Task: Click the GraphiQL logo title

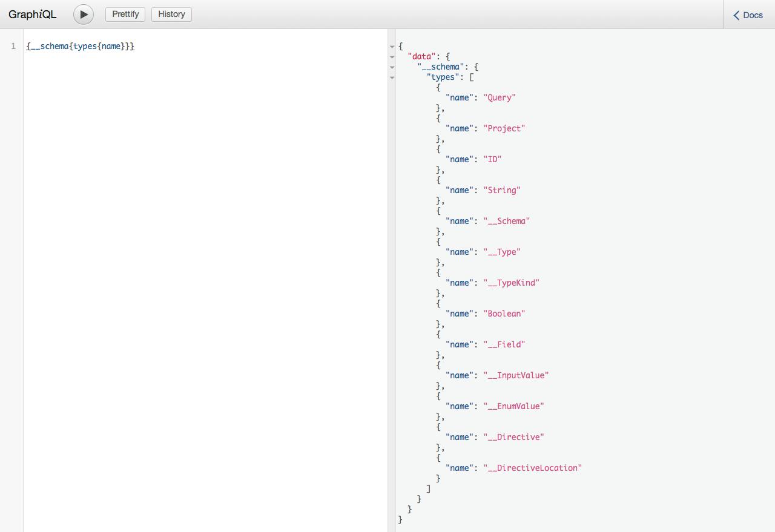Action: (x=33, y=15)
